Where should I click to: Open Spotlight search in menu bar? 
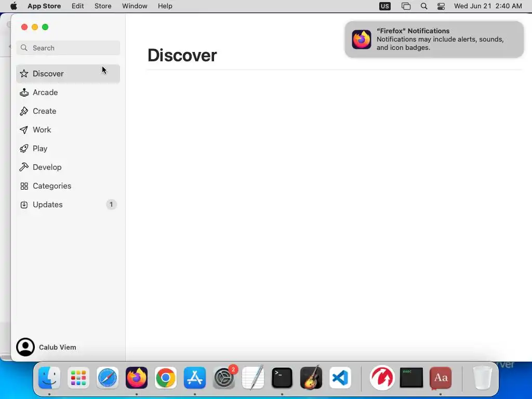click(x=424, y=6)
